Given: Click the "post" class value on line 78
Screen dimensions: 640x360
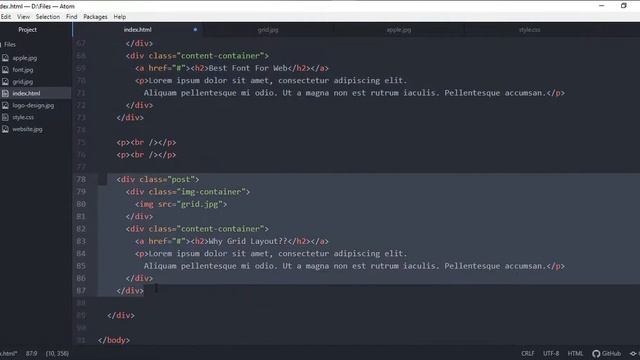Looking at the screenshot, I should tap(181, 179).
